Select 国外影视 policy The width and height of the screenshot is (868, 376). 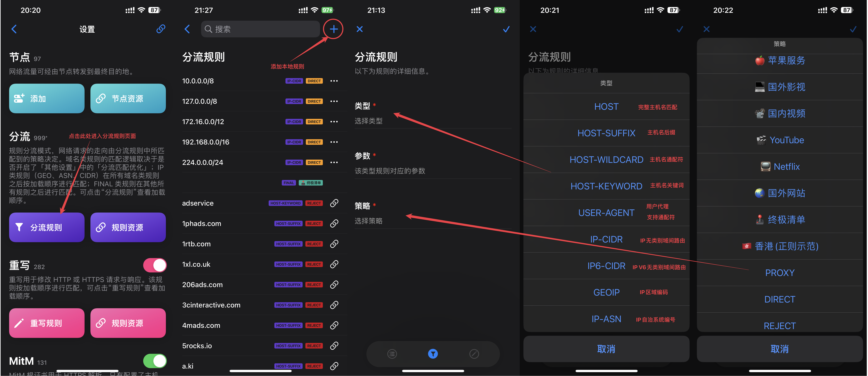point(780,87)
